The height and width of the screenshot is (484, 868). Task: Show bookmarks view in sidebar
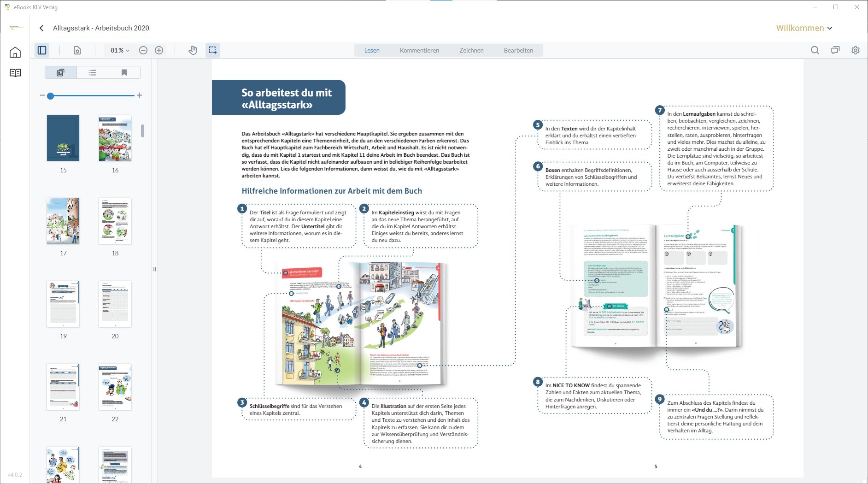124,72
